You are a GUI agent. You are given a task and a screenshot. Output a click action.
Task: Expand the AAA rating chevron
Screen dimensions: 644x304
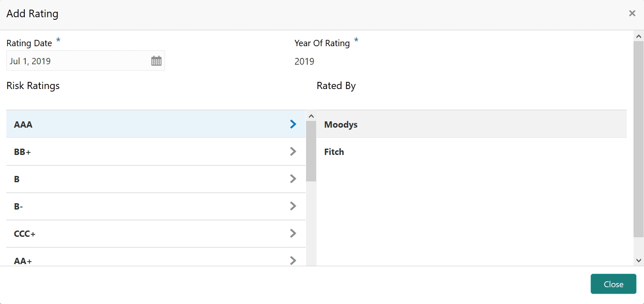tap(293, 124)
